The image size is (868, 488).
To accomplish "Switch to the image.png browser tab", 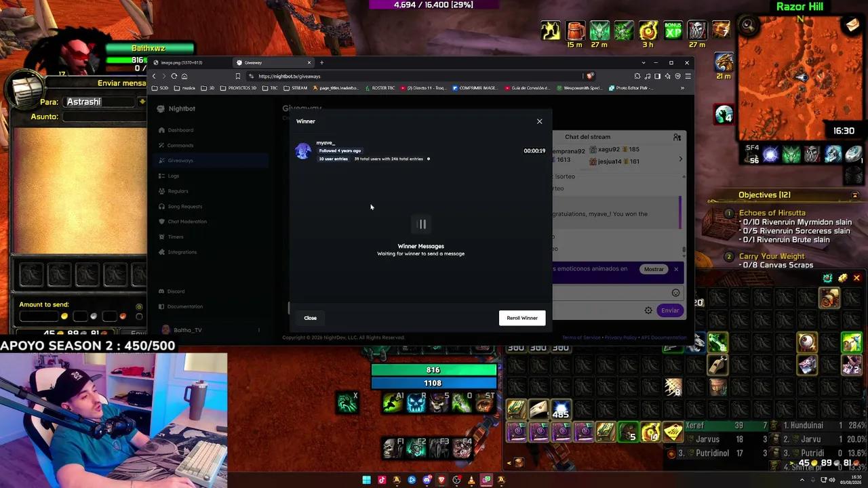I will 181,62.
